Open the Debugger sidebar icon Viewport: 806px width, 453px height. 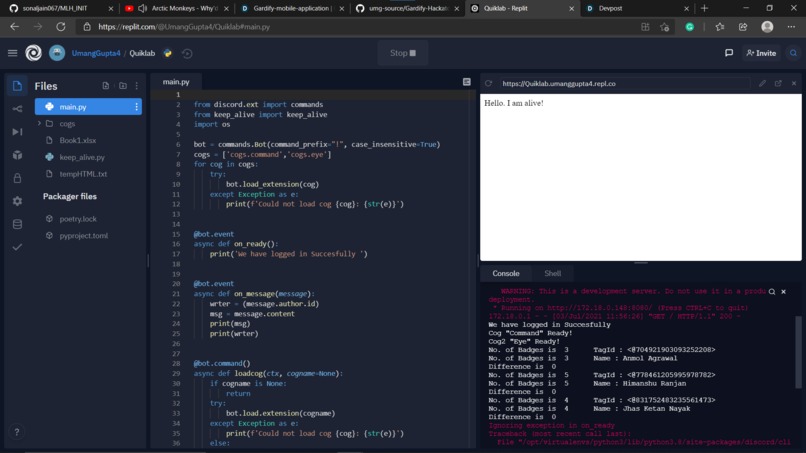[17, 132]
